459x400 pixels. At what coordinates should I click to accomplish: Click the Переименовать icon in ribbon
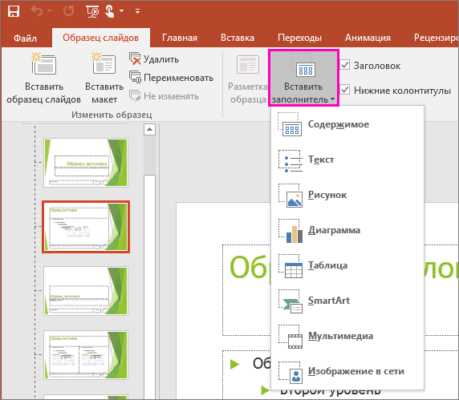click(135, 77)
